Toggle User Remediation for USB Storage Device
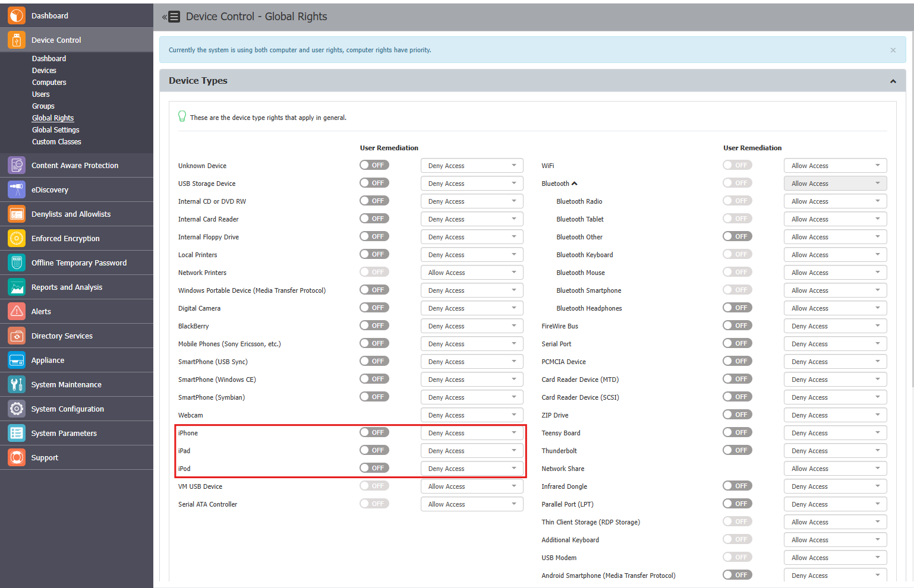914x588 pixels. [x=374, y=183]
